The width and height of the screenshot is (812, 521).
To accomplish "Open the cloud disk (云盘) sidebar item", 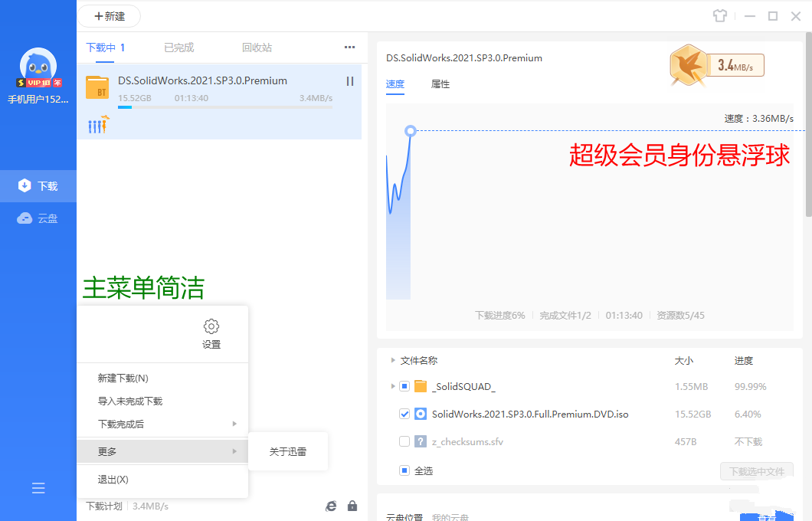I will coord(38,218).
